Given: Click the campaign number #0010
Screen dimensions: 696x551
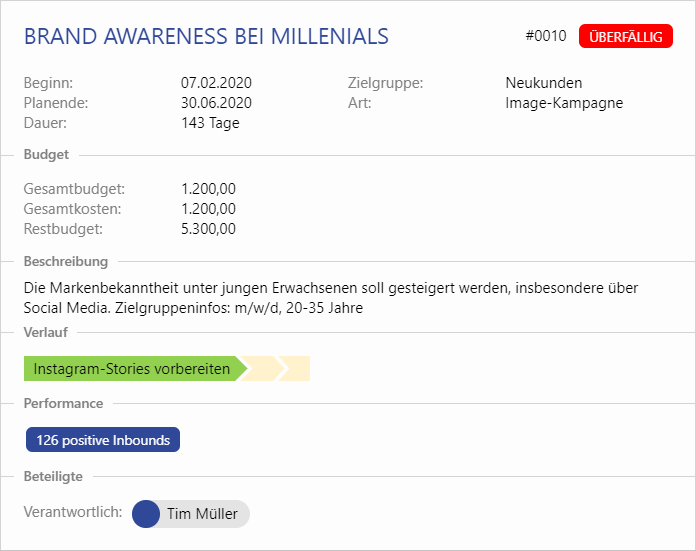Looking at the screenshot, I should coord(545,37).
